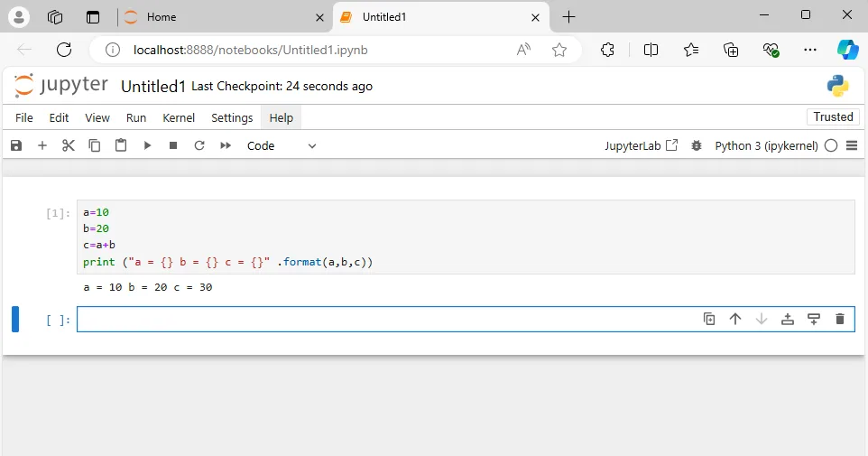The height and width of the screenshot is (456, 868).
Task: Refresh the page in the browser
Action: coord(64,50)
